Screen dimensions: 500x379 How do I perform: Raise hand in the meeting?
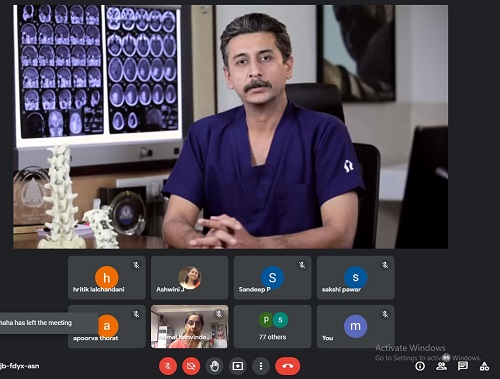[x=215, y=366]
